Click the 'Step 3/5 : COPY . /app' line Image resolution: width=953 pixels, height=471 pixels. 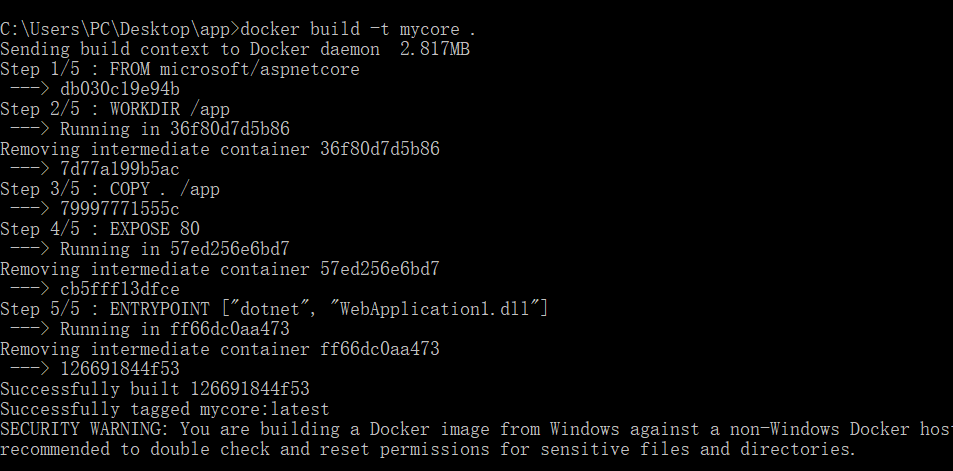point(110,189)
